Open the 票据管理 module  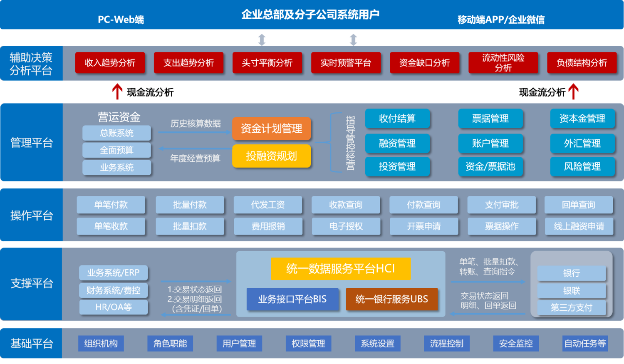pos(490,119)
